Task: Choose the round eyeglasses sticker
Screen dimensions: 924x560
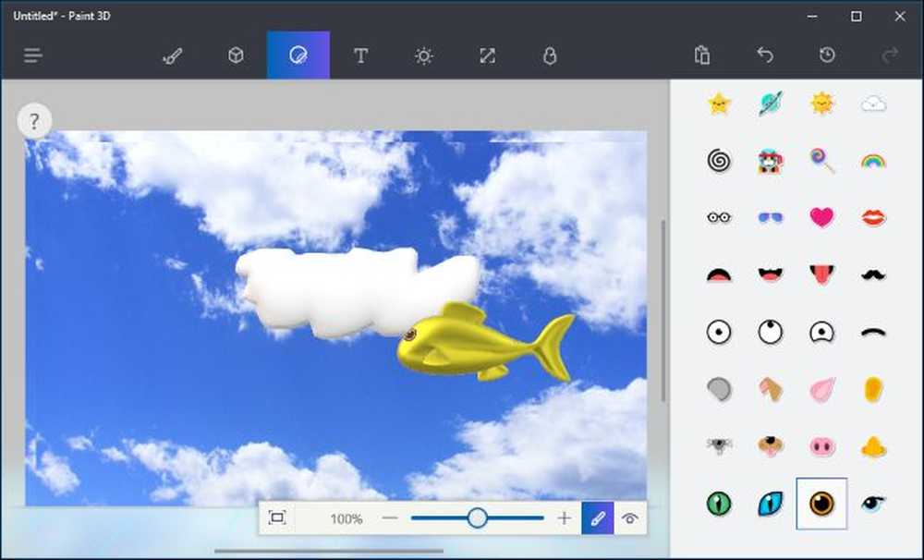Action: pos(719,217)
